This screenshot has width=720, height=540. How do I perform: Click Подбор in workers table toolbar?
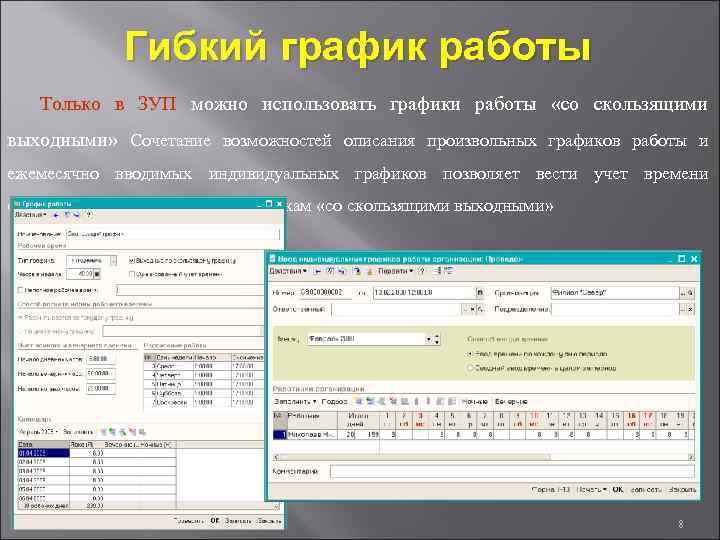click(334, 401)
